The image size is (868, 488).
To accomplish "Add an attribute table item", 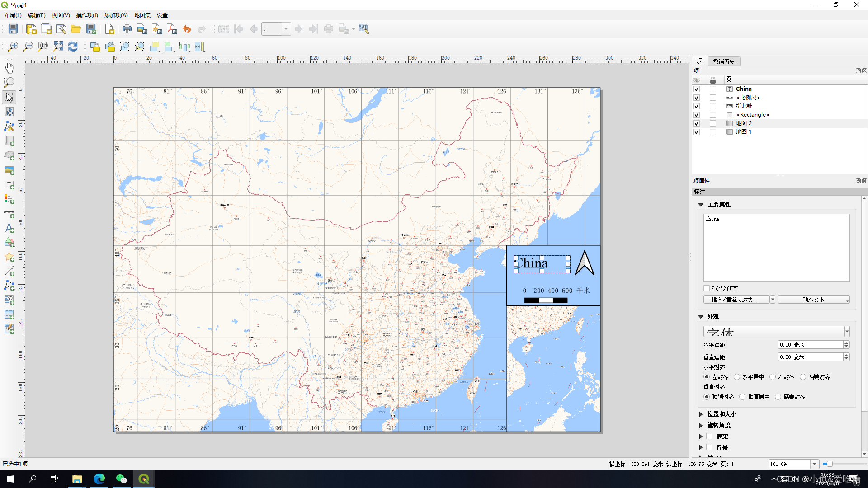I will (x=9, y=314).
